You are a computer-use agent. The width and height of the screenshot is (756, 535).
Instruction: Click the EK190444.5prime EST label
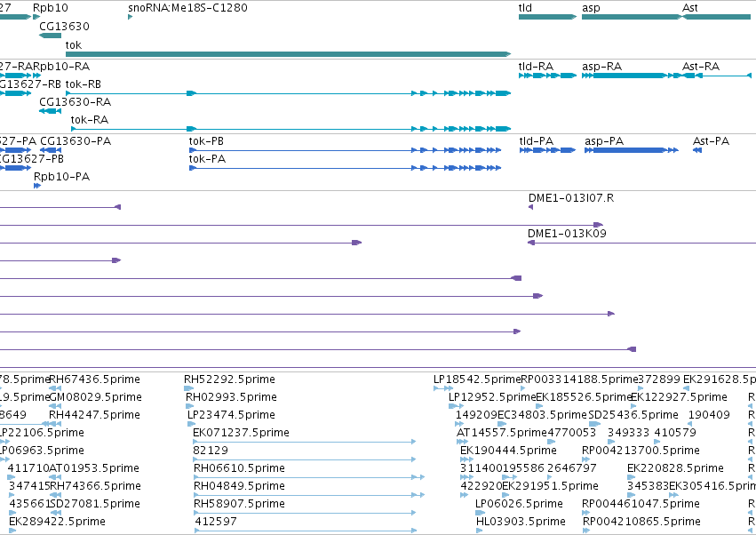[x=508, y=451]
